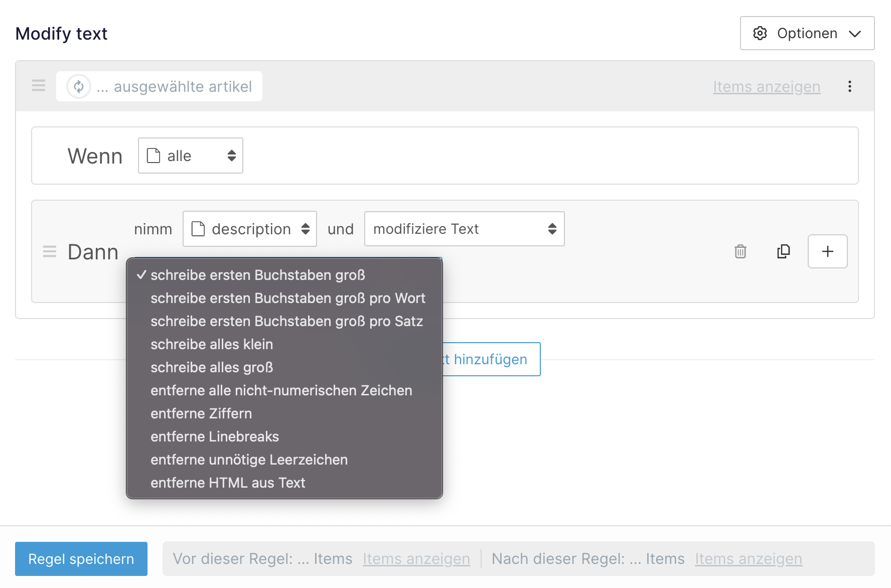Click the hinzufügen button
This screenshot has height=588, width=891.
[x=491, y=359]
